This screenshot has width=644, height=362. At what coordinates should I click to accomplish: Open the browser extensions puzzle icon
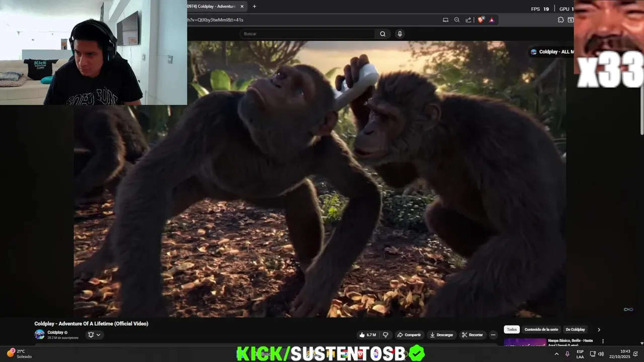coord(560,20)
